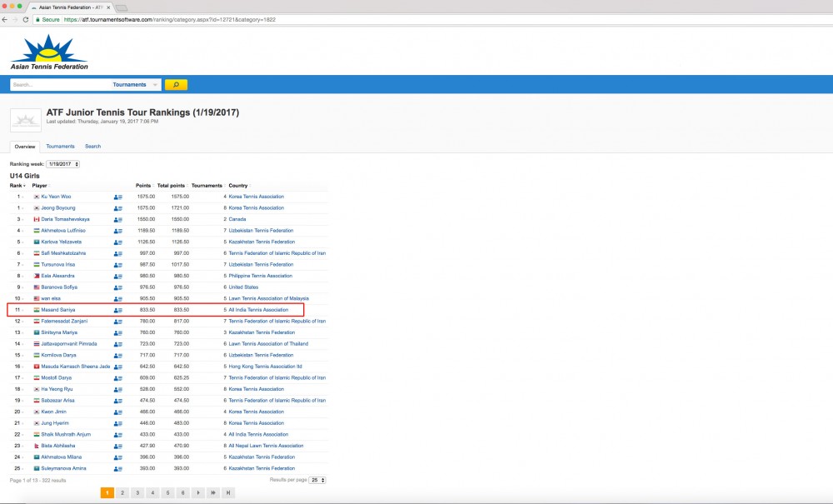This screenshot has width=833, height=504.
Task: Open profile icon for Jeong Boyoung
Action: tap(118, 208)
